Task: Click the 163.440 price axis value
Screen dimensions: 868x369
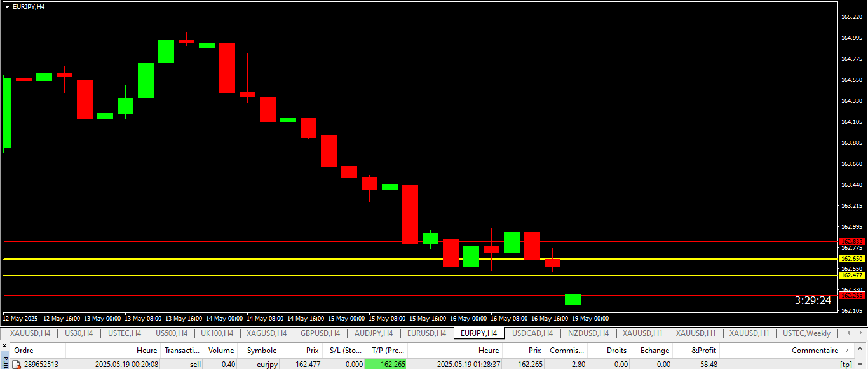Action: click(x=851, y=185)
